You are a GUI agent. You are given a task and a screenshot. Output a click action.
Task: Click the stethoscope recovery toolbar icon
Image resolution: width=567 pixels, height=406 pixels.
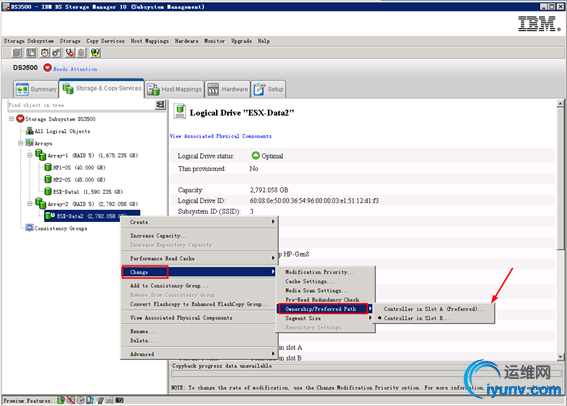pyautogui.click(x=70, y=53)
